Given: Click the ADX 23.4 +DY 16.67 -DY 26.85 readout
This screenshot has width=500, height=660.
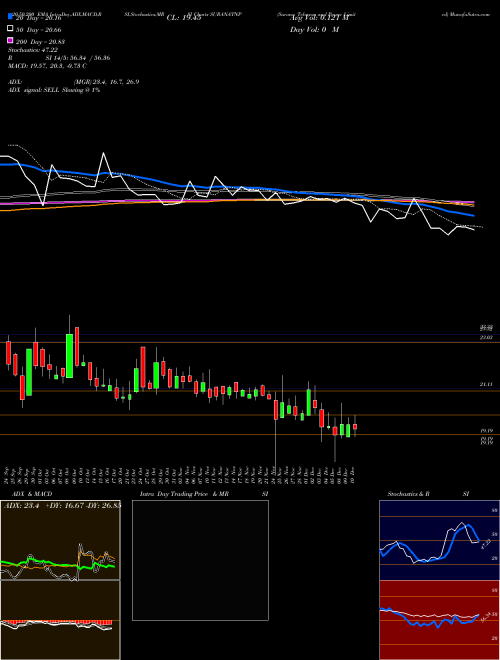Looking at the screenshot, I should click(x=62, y=506).
